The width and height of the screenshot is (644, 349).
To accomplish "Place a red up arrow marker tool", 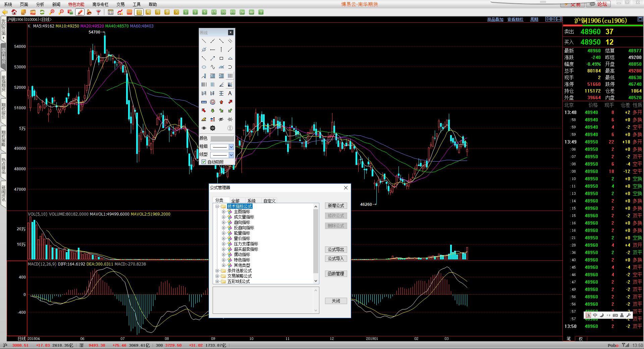I will click(x=221, y=102).
